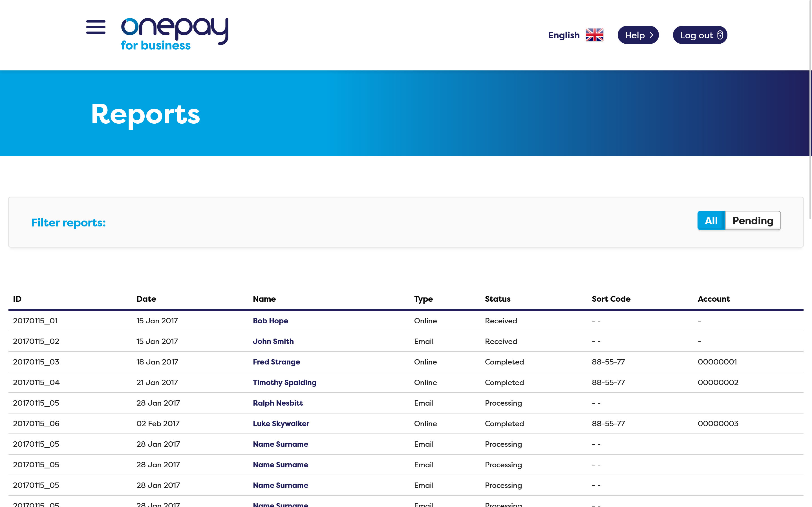Sort table by Date column header

click(x=146, y=299)
